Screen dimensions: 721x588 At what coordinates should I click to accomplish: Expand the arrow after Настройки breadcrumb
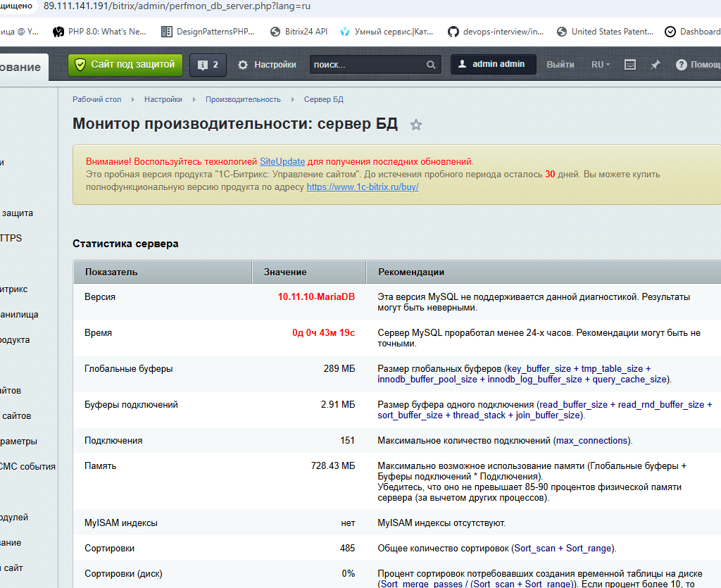pyautogui.click(x=194, y=99)
